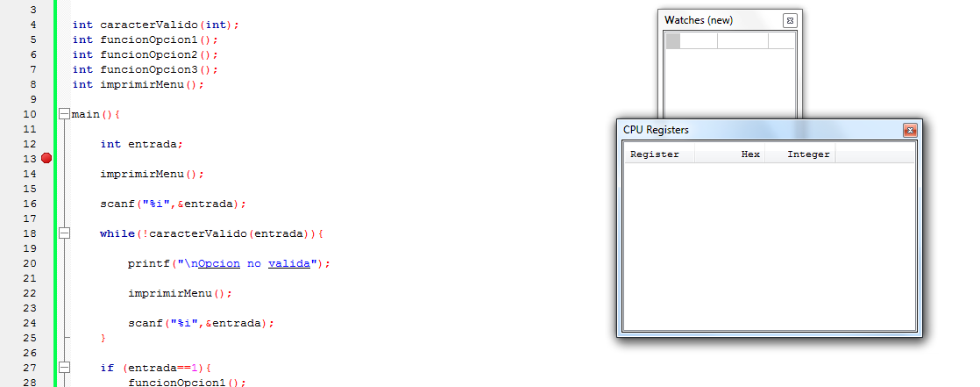
Task: Close the Watches (new) window
Action: [789, 20]
